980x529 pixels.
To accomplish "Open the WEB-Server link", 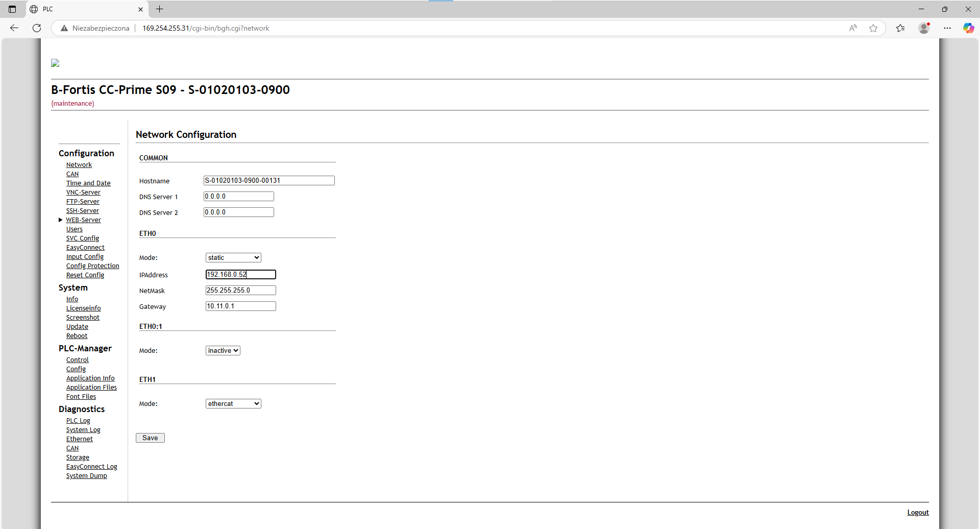I will [x=84, y=220].
